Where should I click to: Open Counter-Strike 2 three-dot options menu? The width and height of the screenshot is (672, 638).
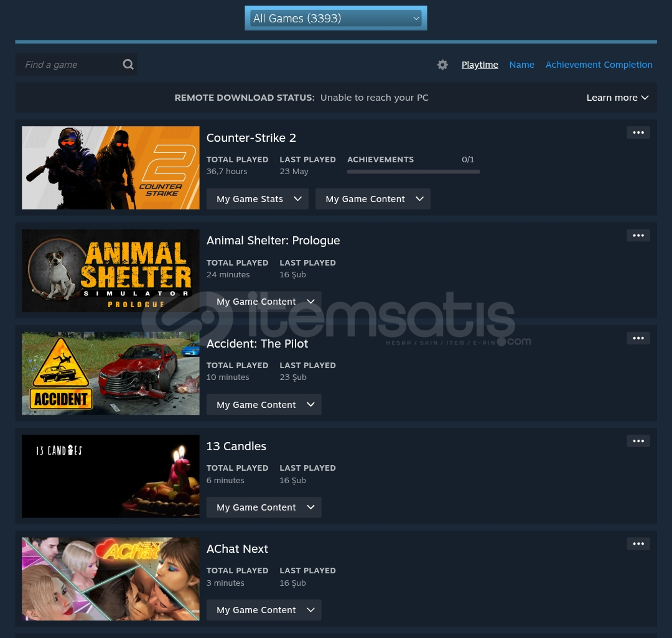click(638, 132)
